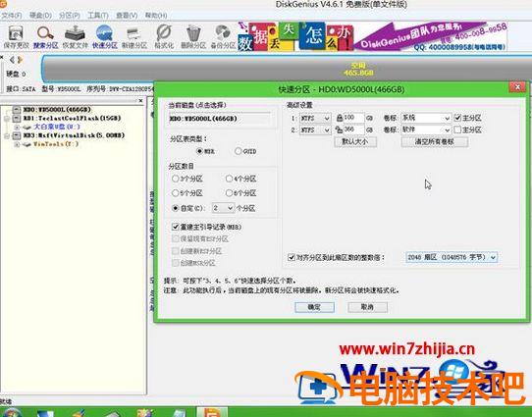The image size is (532, 417).
Task: Go to previous disk with left arrow
Action: click(x=12, y=60)
